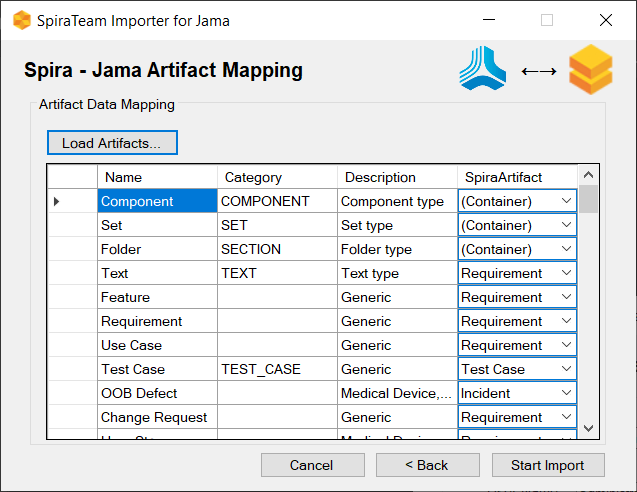Screen dimensions: 637x492
Task: Open SpiraArtifact dropdown for Component row
Action: pyautogui.click(x=566, y=201)
